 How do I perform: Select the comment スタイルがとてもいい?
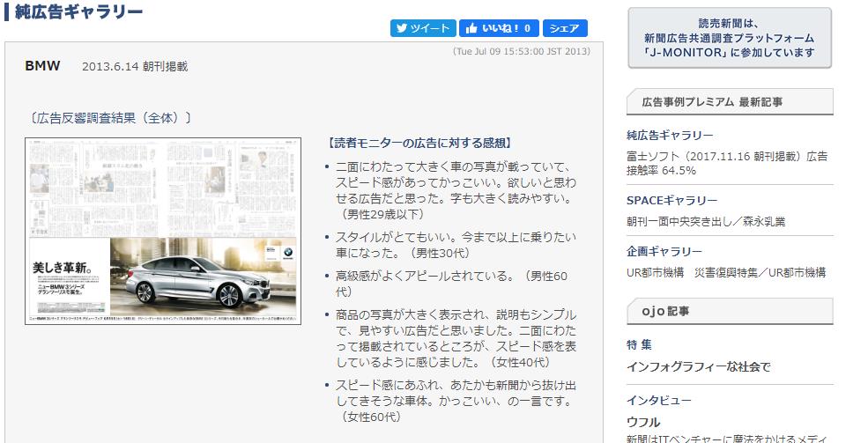click(x=456, y=245)
